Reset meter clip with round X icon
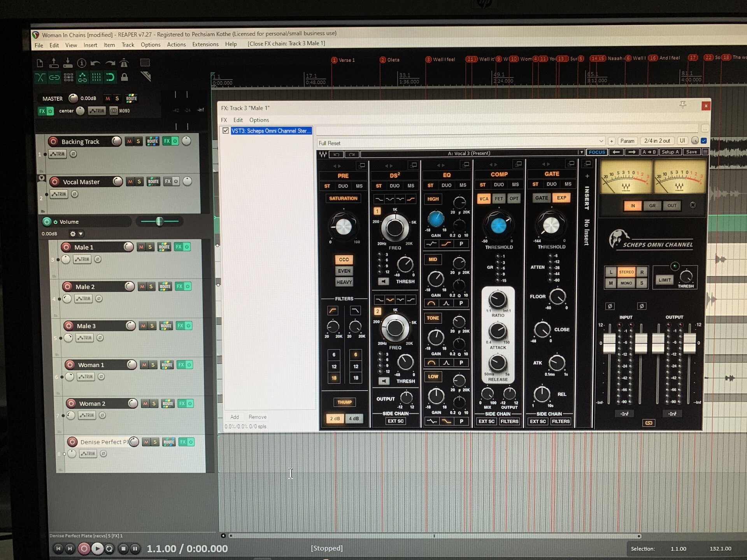 [x=693, y=205]
